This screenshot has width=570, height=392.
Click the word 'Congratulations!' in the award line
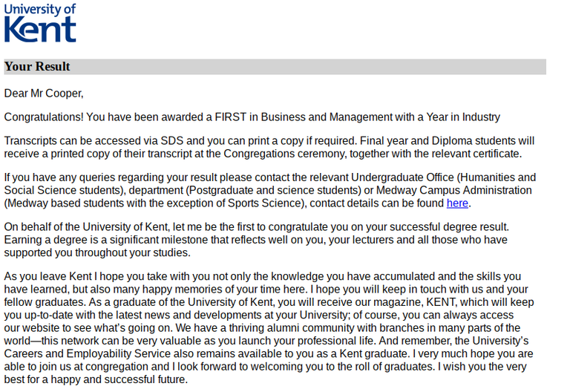(x=44, y=117)
